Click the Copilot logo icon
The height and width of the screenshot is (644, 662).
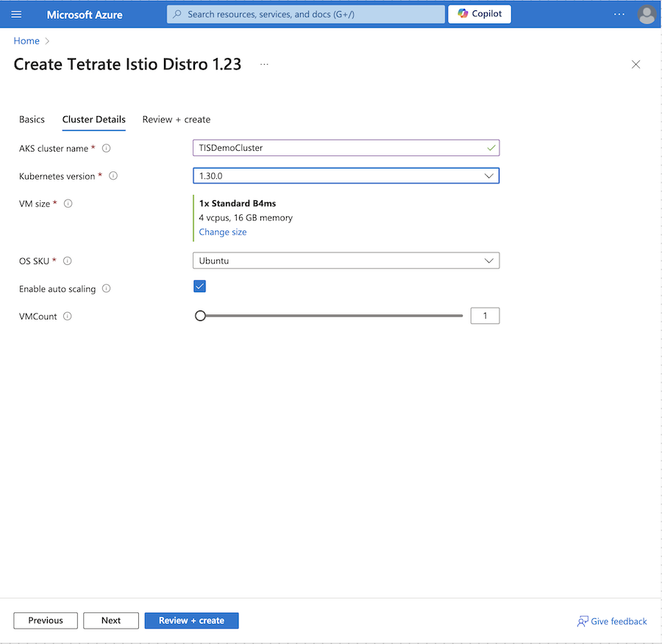(x=463, y=13)
